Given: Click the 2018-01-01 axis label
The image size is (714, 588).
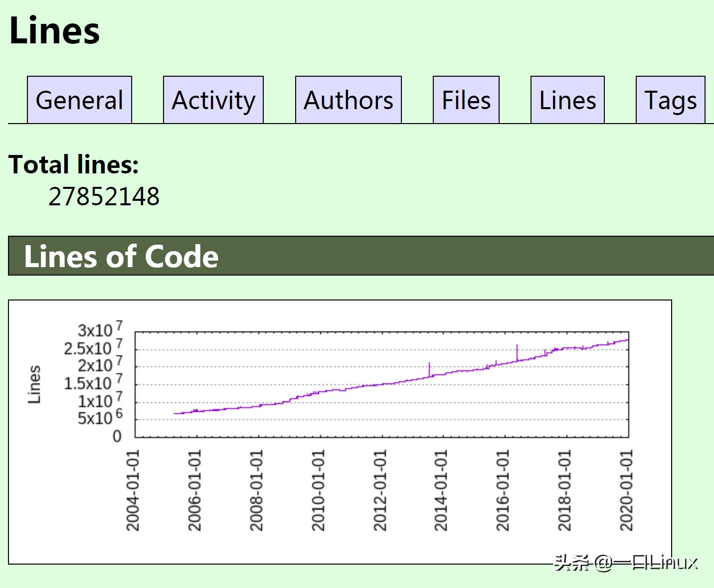Looking at the screenshot, I should tap(564, 490).
